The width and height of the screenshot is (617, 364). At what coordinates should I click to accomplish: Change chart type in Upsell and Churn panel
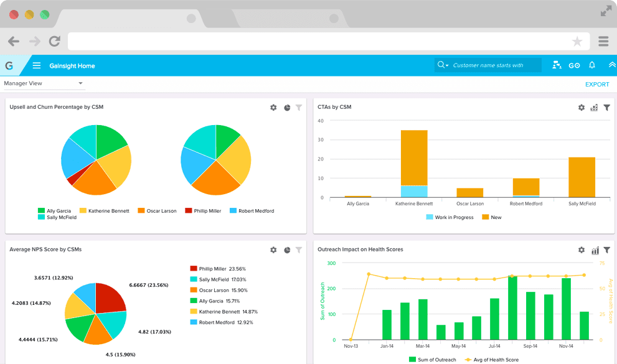(x=287, y=108)
